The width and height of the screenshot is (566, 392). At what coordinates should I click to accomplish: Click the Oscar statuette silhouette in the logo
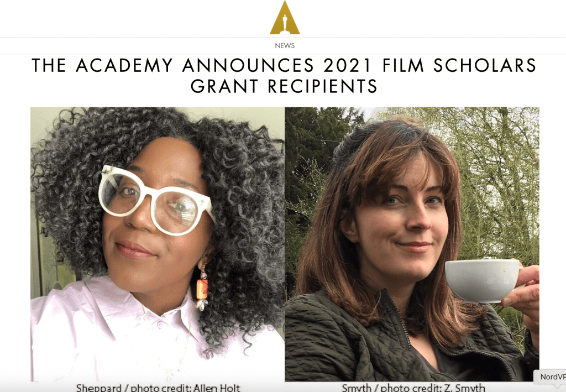pos(285,23)
